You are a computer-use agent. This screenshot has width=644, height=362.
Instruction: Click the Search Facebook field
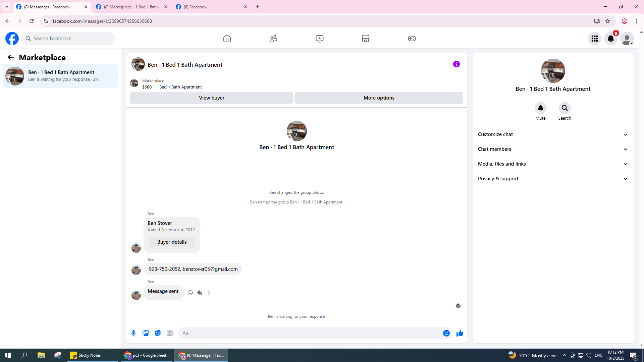(x=69, y=39)
